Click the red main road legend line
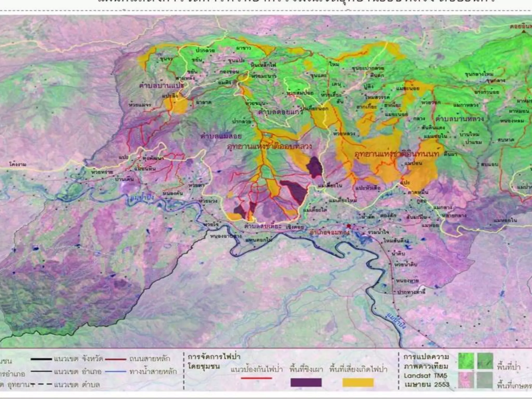The image size is (532, 399). (x=115, y=360)
